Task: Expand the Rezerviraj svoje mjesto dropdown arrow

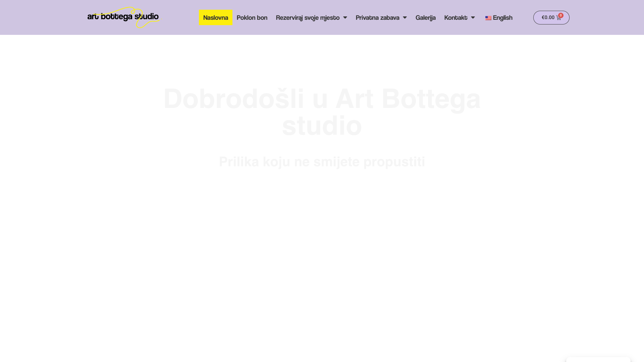Action: pos(345,17)
